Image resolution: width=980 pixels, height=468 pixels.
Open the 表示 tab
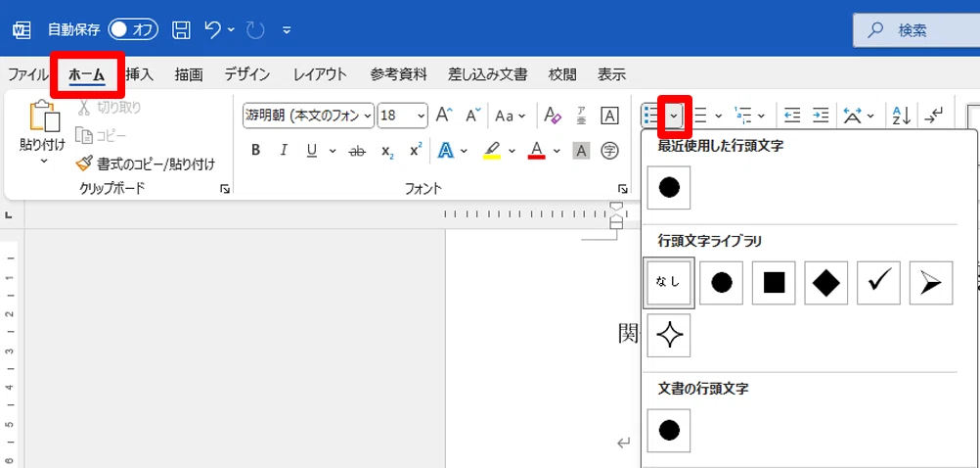pyautogui.click(x=611, y=74)
